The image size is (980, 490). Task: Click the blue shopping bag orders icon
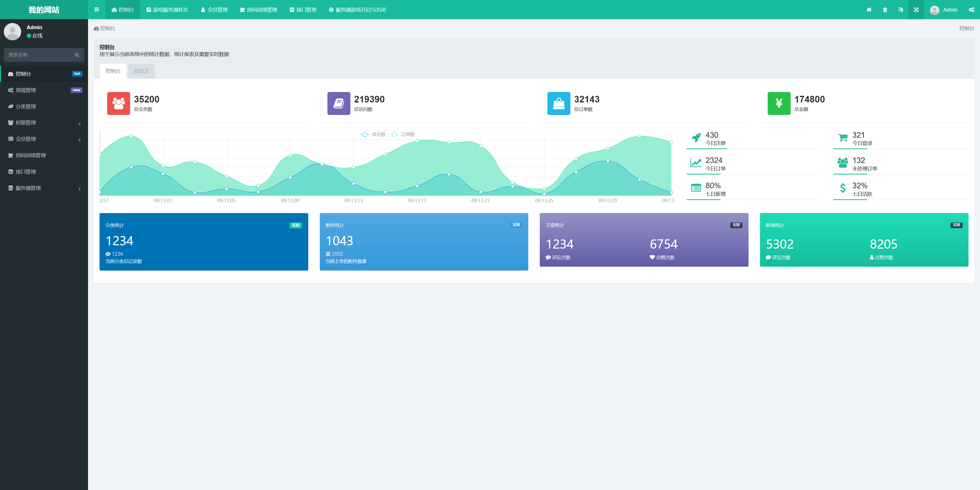point(558,103)
